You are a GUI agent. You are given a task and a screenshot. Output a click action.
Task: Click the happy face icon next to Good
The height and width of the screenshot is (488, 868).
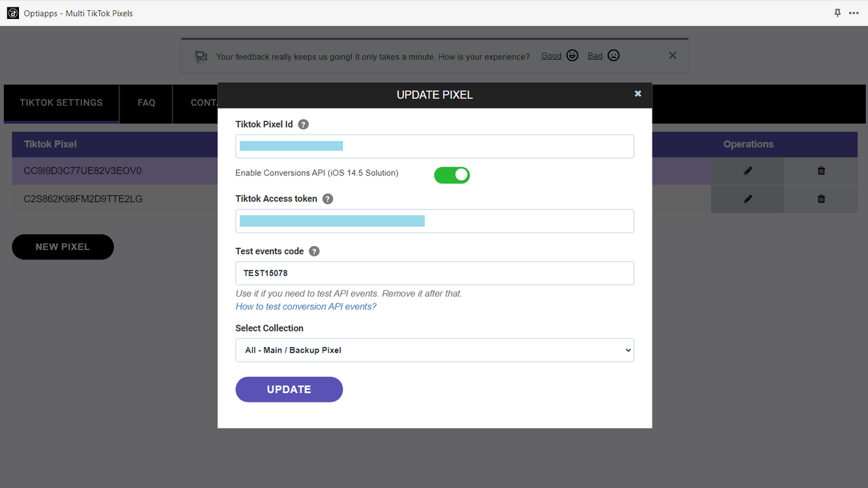pos(572,56)
